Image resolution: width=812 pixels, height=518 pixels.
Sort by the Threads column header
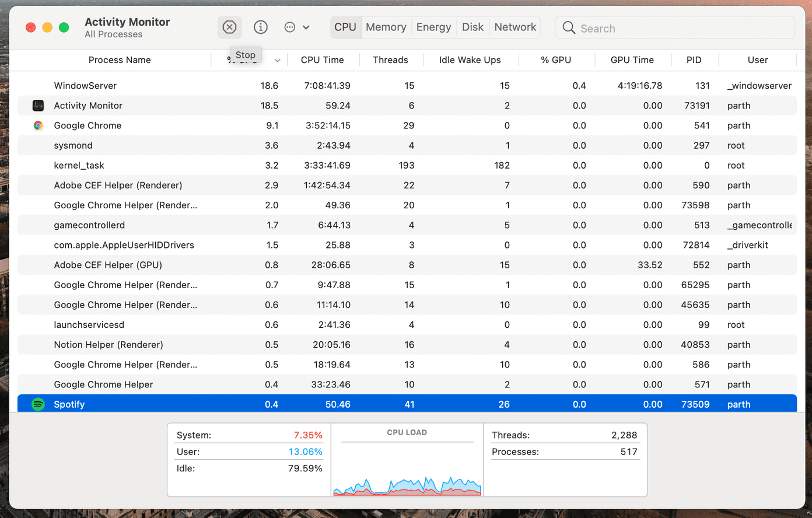coord(390,60)
